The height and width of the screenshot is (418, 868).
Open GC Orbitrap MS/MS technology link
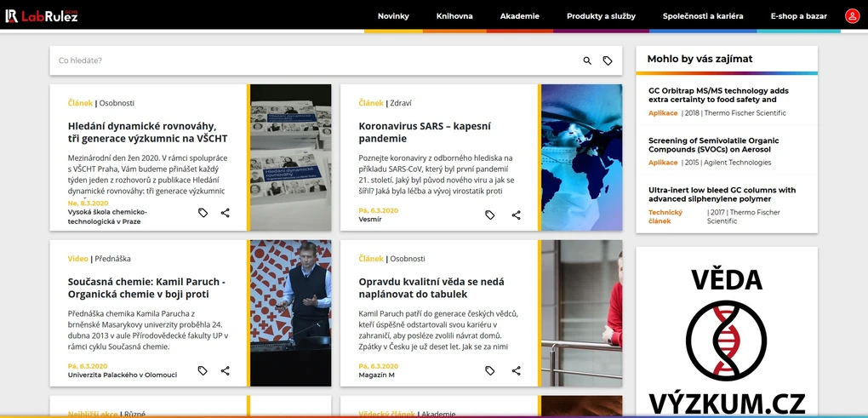718,95
